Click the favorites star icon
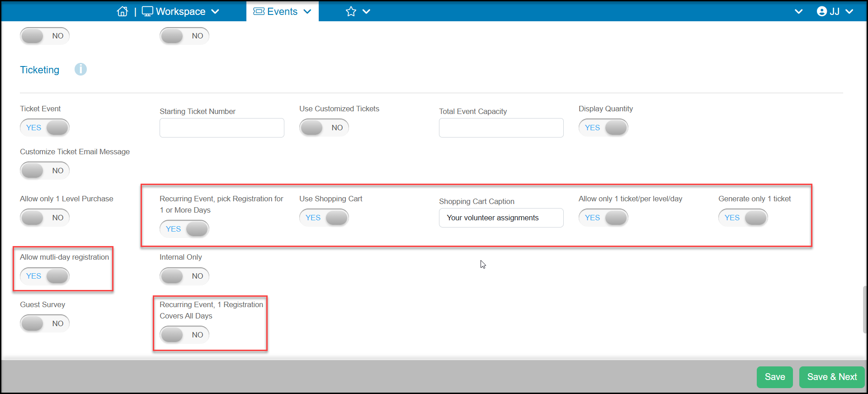 tap(351, 11)
